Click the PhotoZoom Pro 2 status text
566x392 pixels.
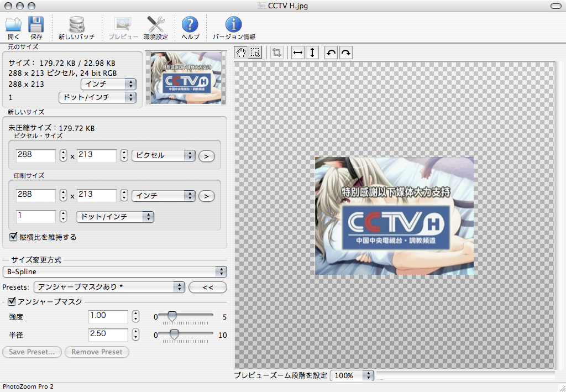28,386
